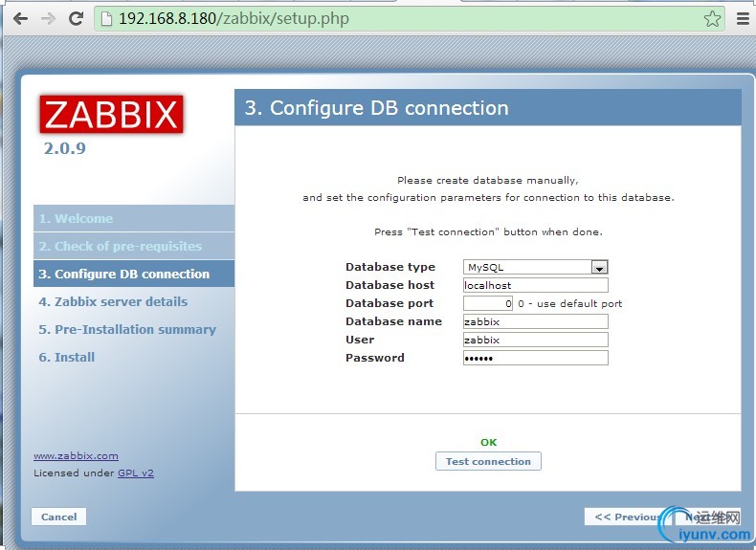This screenshot has width=756, height=550.
Task: Go back with << Previous button
Action: [627, 517]
